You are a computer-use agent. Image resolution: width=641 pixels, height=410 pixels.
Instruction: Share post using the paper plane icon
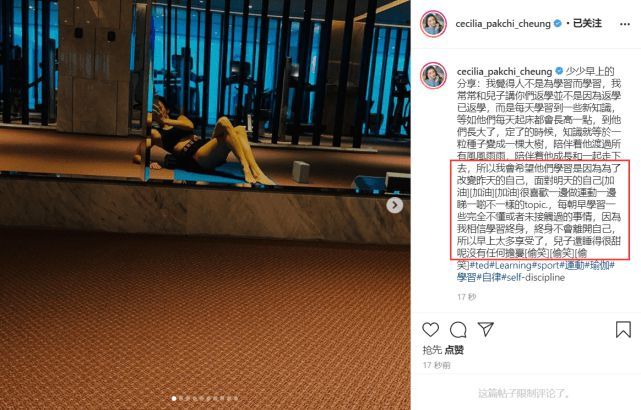486,329
